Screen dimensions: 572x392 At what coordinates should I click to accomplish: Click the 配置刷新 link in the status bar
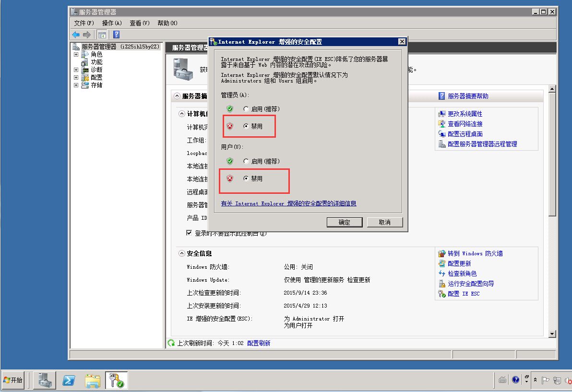259,343
